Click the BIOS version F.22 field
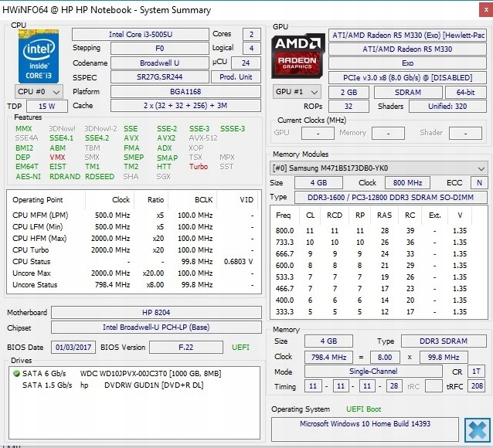The image size is (493, 448). [186, 348]
